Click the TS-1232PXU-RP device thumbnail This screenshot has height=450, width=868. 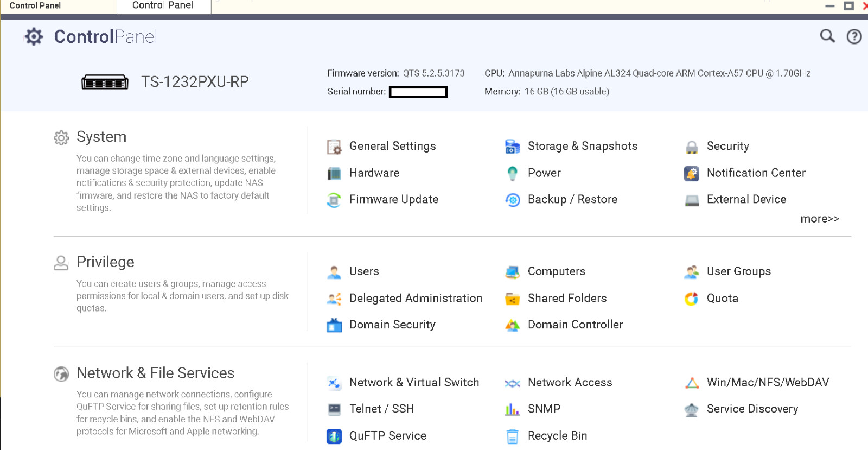[x=105, y=83]
